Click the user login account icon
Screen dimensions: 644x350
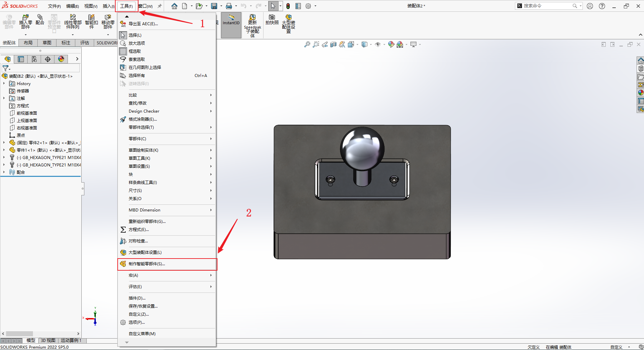pyautogui.click(x=590, y=6)
